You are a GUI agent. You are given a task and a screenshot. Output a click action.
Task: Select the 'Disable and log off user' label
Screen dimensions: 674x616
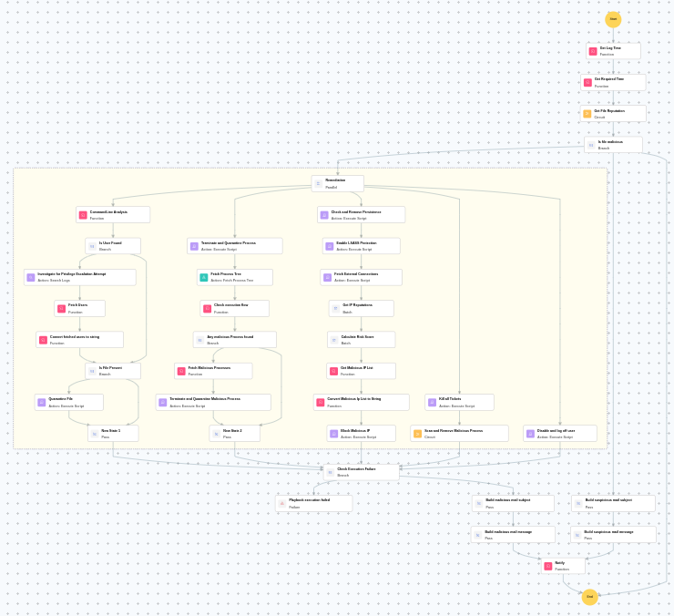click(x=556, y=431)
